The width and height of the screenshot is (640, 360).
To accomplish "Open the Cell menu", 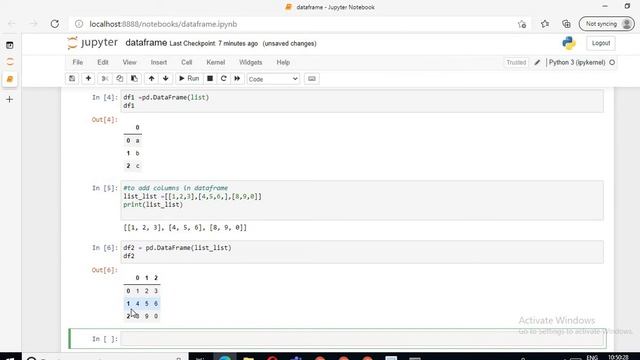I will click(187, 62).
